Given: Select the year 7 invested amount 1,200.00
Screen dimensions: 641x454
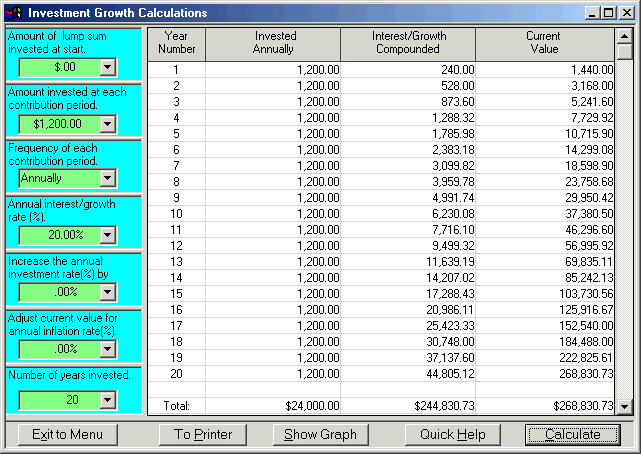Looking at the screenshot, I should (273, 165).
